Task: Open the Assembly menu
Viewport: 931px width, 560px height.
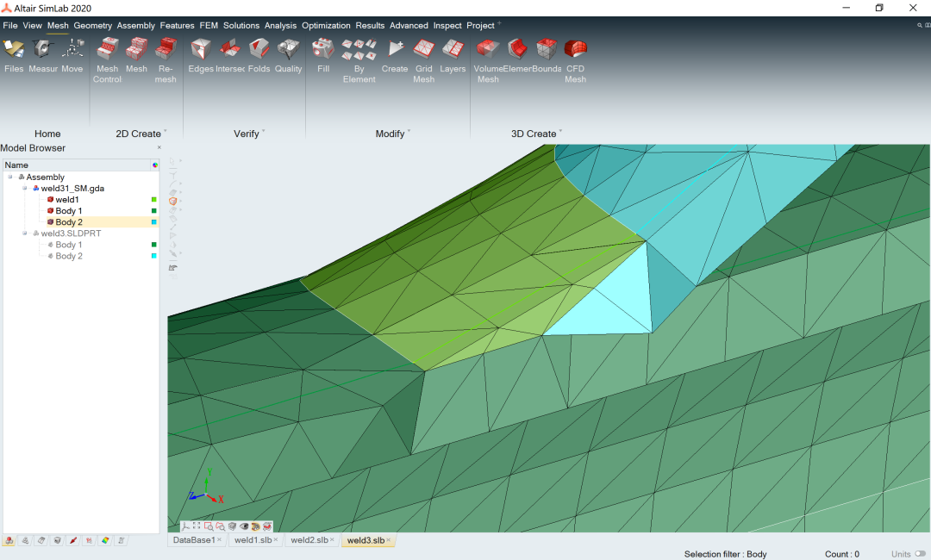Action: point(136,26)
